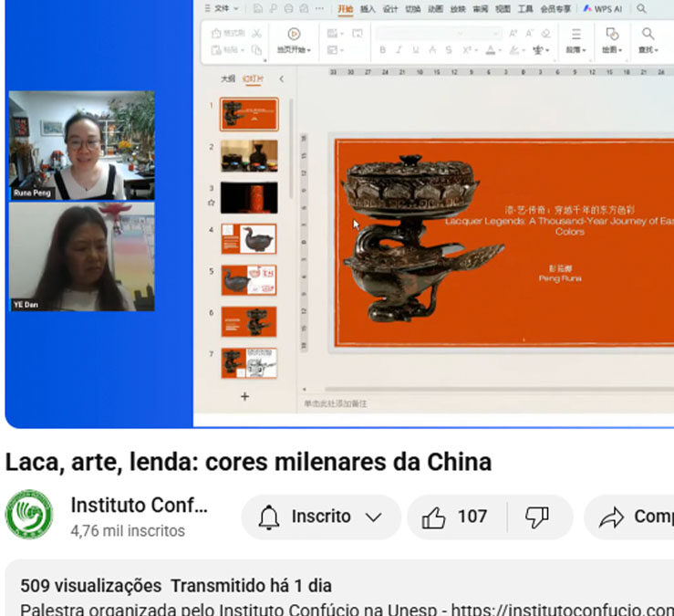Toggle the Inscrito subscription bell button
674x616 pixels.
point(321,517)
